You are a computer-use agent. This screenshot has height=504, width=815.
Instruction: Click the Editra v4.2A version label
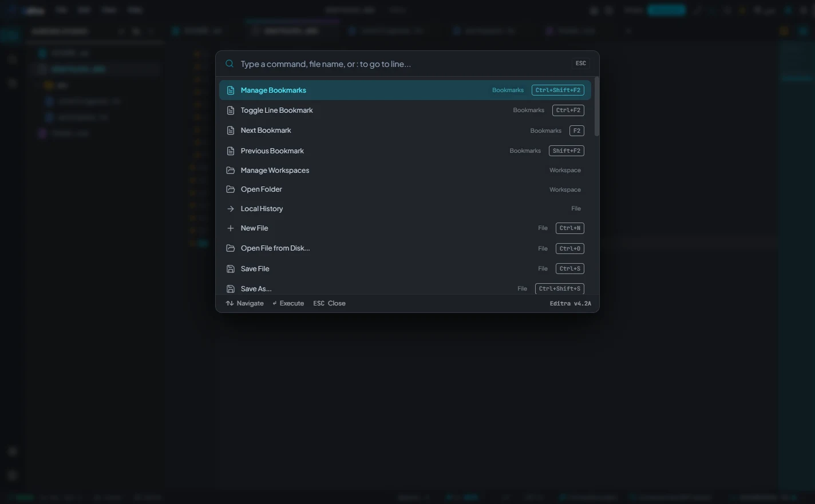(571, 304)
